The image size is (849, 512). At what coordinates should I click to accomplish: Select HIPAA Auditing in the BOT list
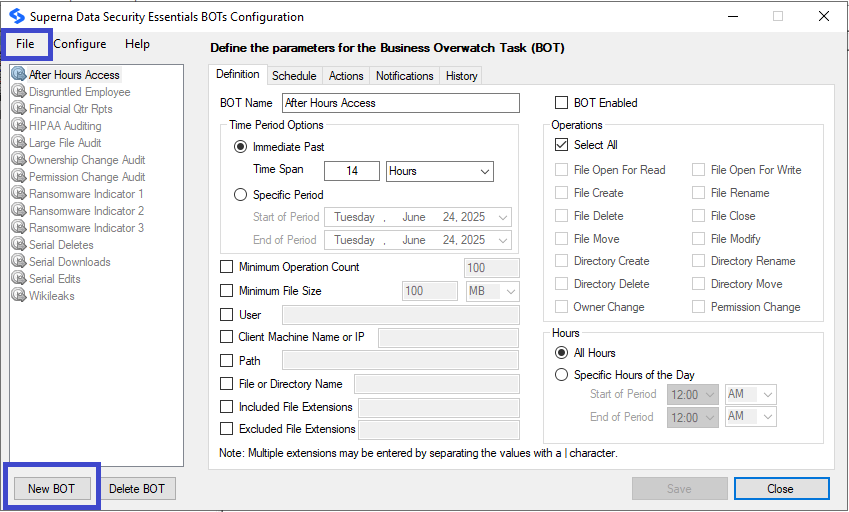click(x=65, y=126)
